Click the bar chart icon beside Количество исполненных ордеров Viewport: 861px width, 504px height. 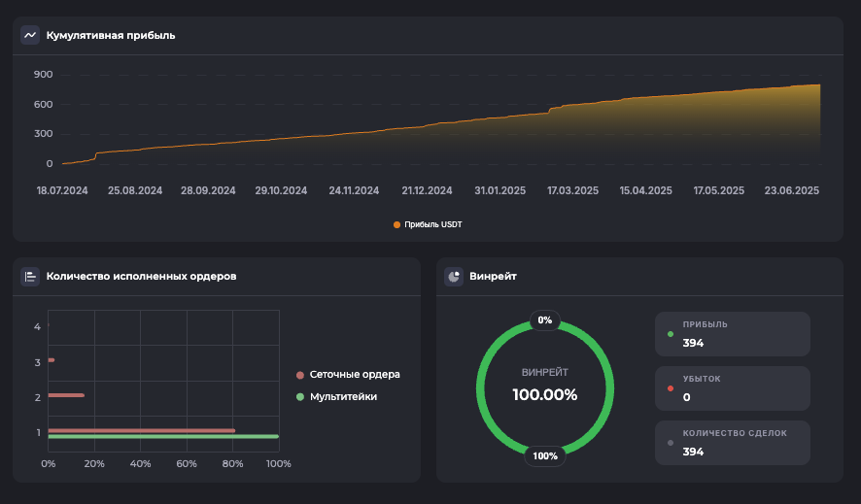[30, 277]
